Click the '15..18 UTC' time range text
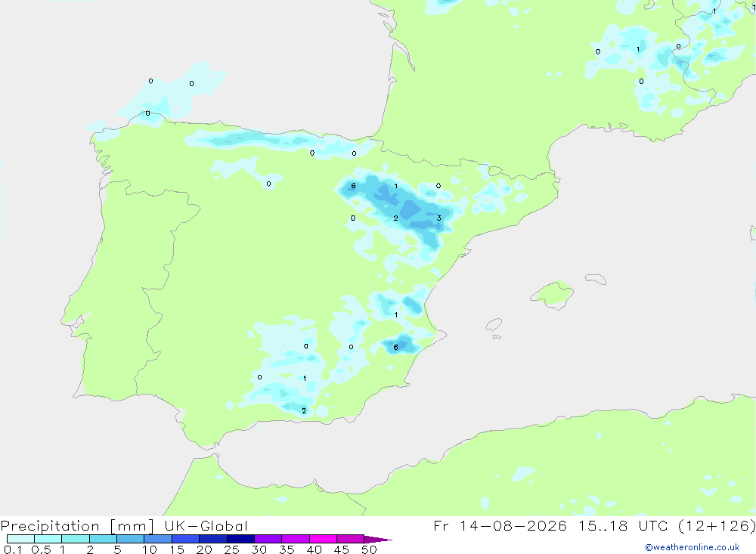 click(624, 525)
